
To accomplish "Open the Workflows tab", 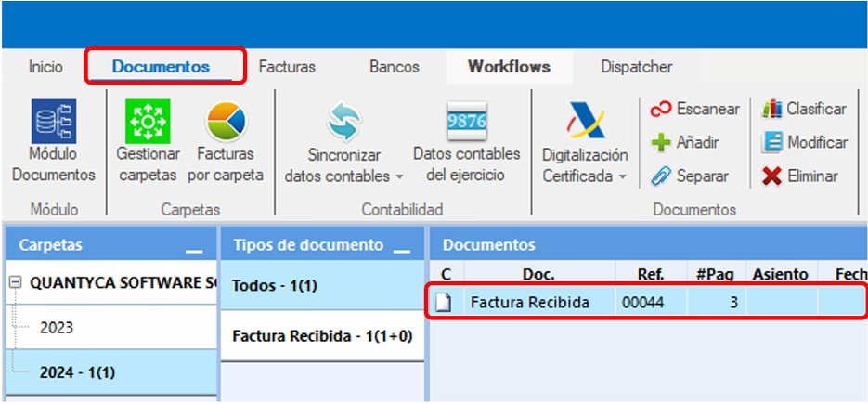I will click(509, 67).
